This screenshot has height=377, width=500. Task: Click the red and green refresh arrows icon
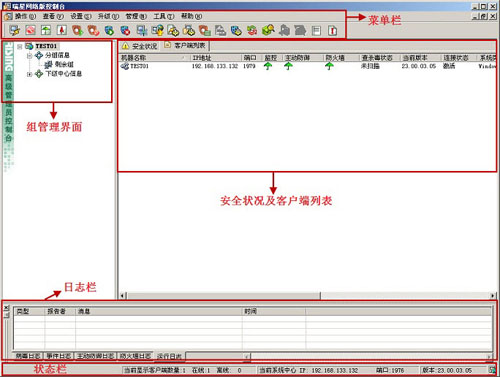pyautogui.click(x=252, y=31)
